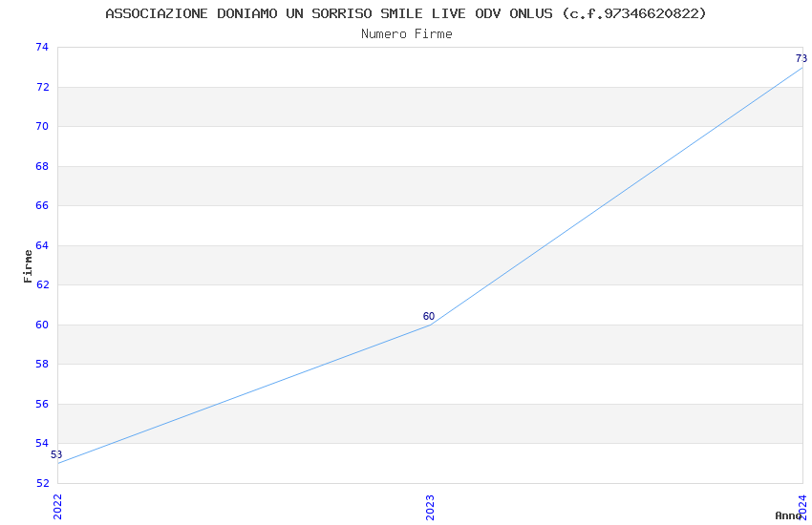Screen dimensions: 812x525
Task: Click the y-axis tick value 66
Action: 42,205
